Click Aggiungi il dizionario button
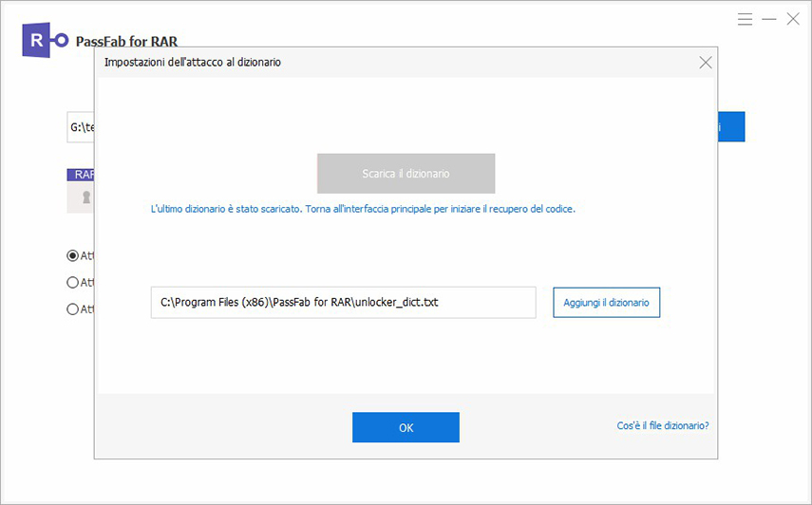Viewport: 812px width, 505px height. click(606, 302)
